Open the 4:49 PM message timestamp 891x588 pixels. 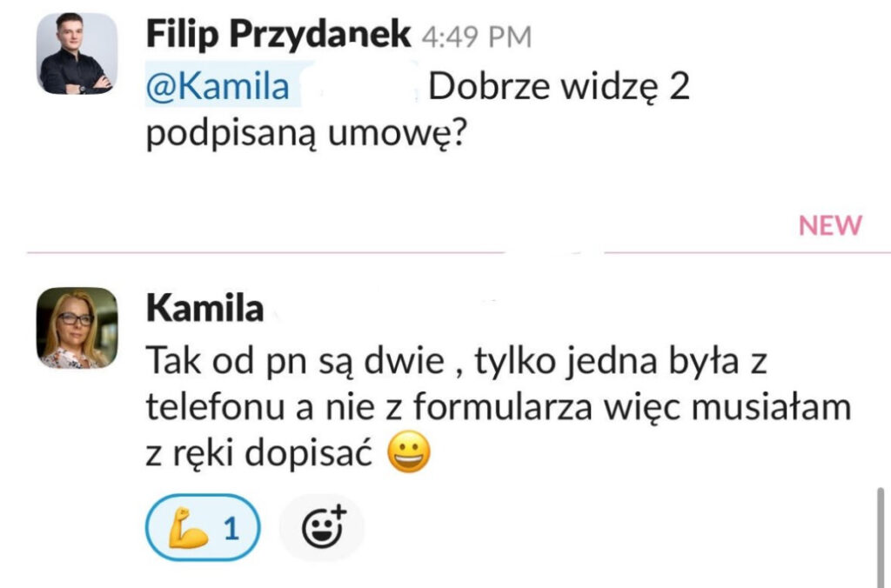point(477,37)
